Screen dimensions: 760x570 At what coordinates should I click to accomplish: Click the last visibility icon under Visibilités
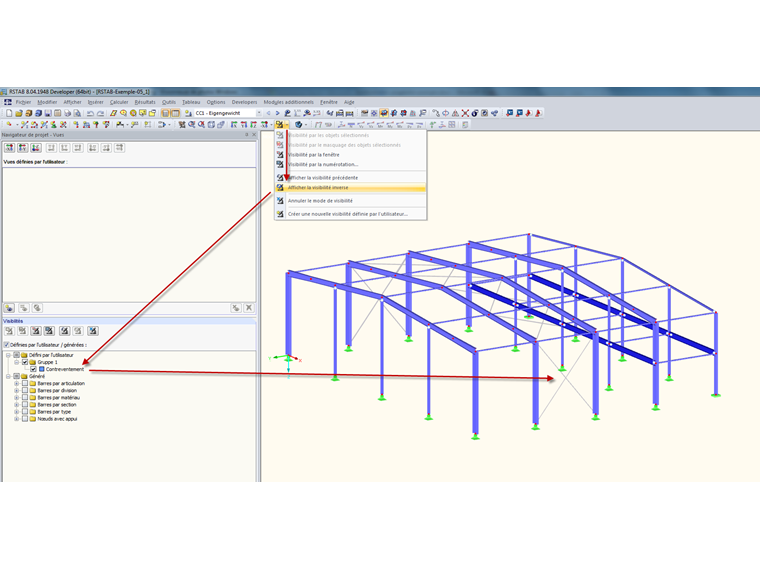pos(93,331)
